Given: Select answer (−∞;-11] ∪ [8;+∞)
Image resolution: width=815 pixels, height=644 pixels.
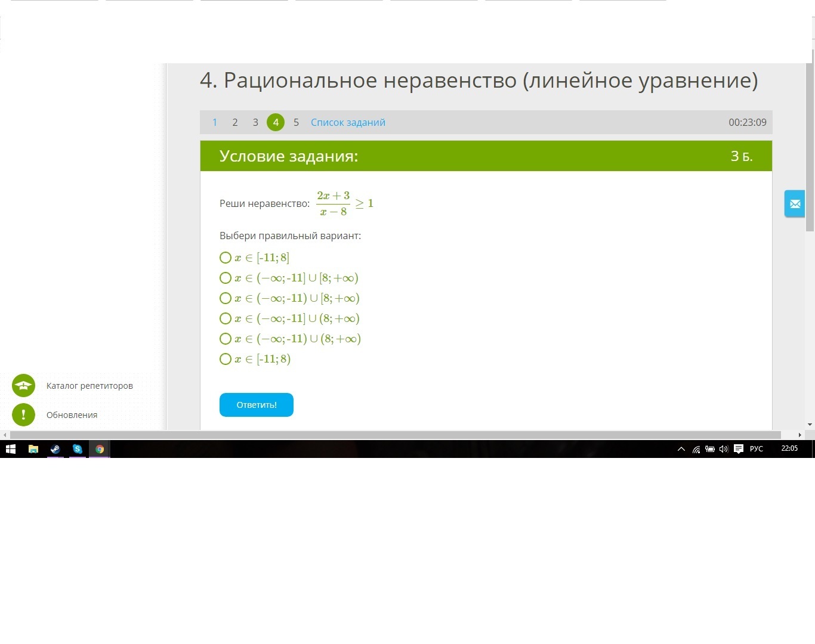Looking at the screenshot, I should [x=226, y=278].
